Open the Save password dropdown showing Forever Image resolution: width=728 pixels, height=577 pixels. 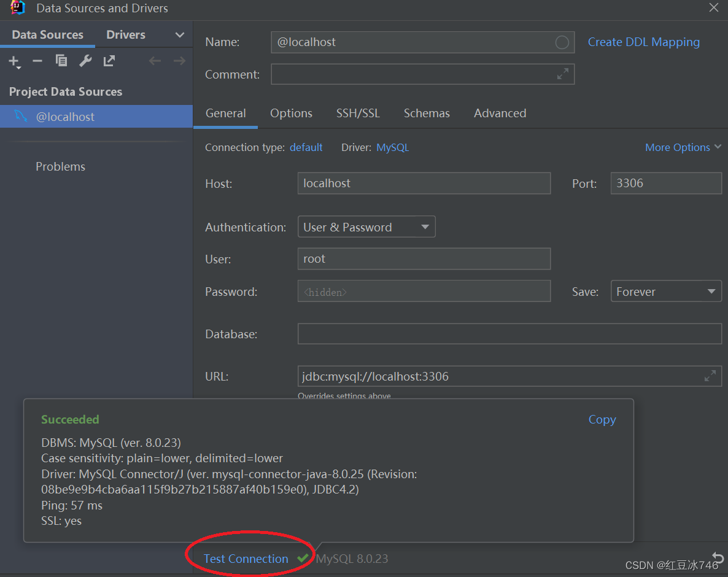click(666, 292)
